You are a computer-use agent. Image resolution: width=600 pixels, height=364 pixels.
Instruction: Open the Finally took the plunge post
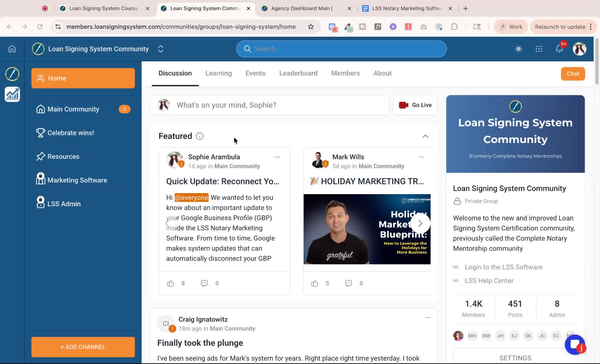coord(200,343)
